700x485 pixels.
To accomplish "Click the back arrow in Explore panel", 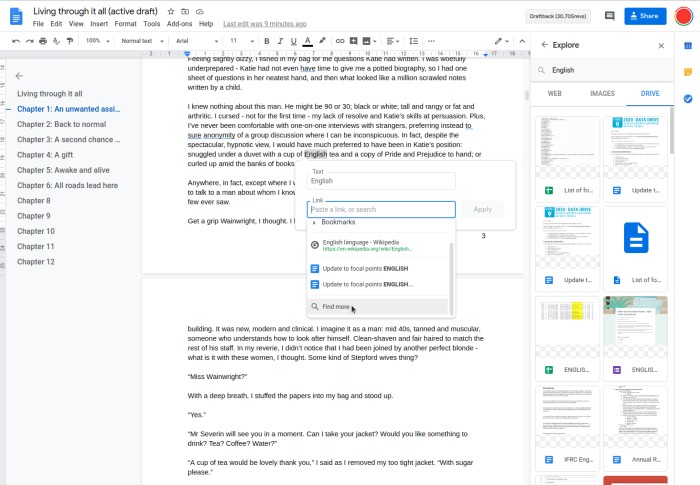I will pos(544,45).
